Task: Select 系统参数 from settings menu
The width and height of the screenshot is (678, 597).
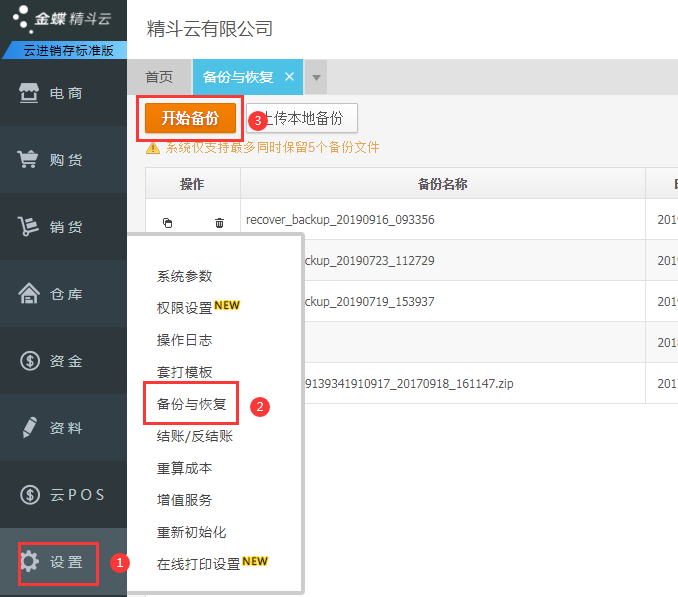Action: coord(184,276)
